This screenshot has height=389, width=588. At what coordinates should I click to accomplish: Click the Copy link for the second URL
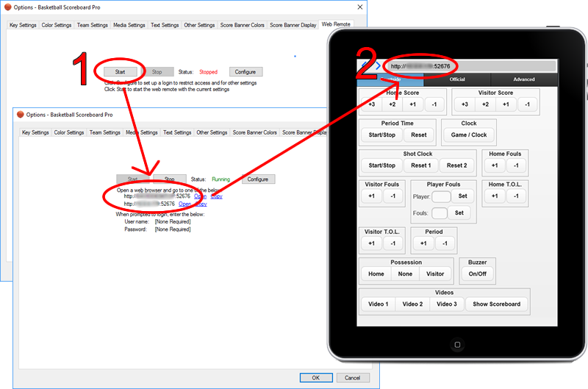pyautogui.click(x=200, y=204)
